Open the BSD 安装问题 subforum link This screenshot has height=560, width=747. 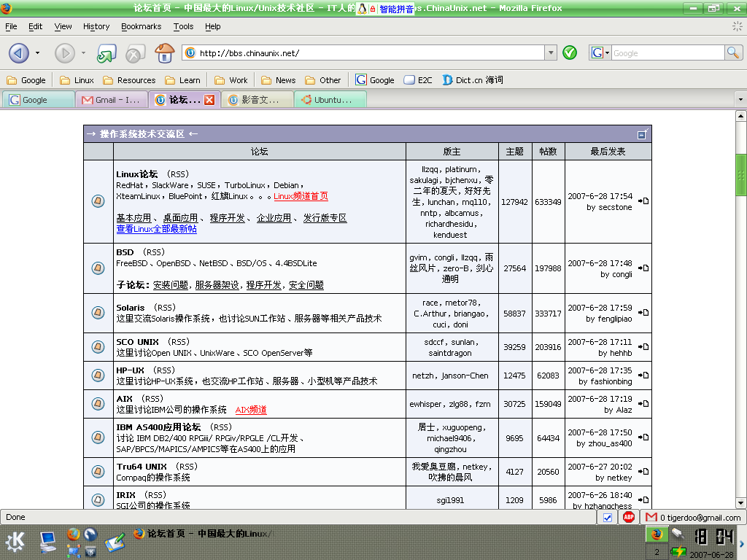(171, 285)
